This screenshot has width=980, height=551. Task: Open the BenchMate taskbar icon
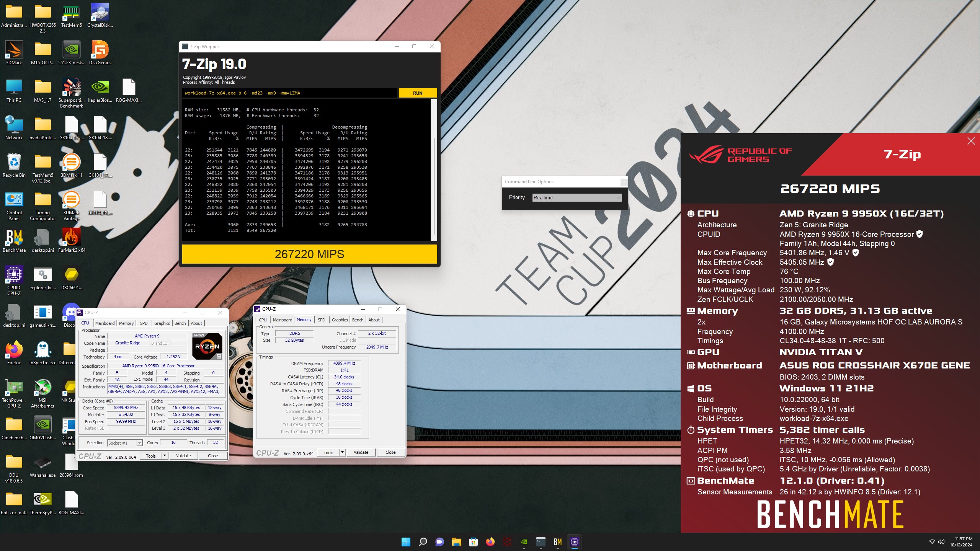pyautogui.click(x=557, y=542)
